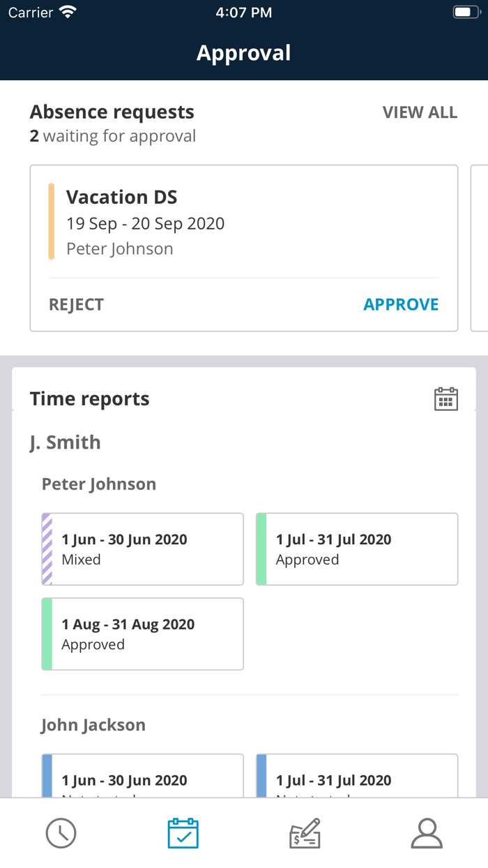The image size is (488, 868).
Task: Go to the profile person tab
Action: (427, 833)
